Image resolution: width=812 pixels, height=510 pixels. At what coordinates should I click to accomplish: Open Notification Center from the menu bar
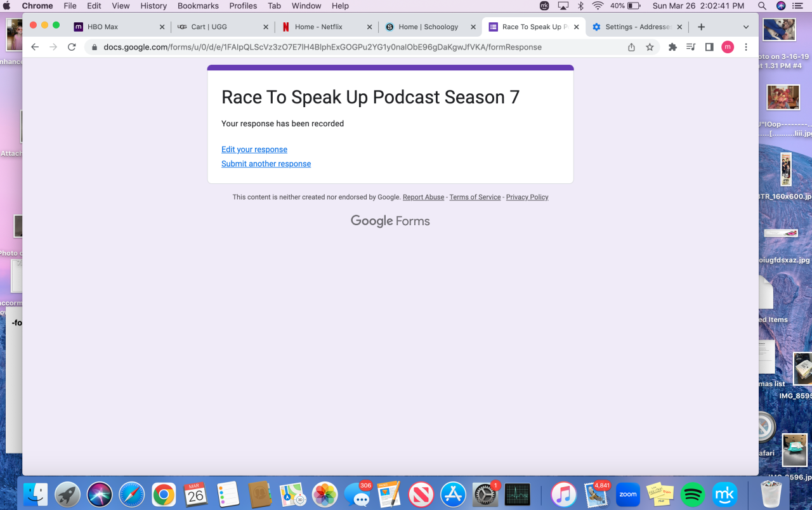point(798,6)
